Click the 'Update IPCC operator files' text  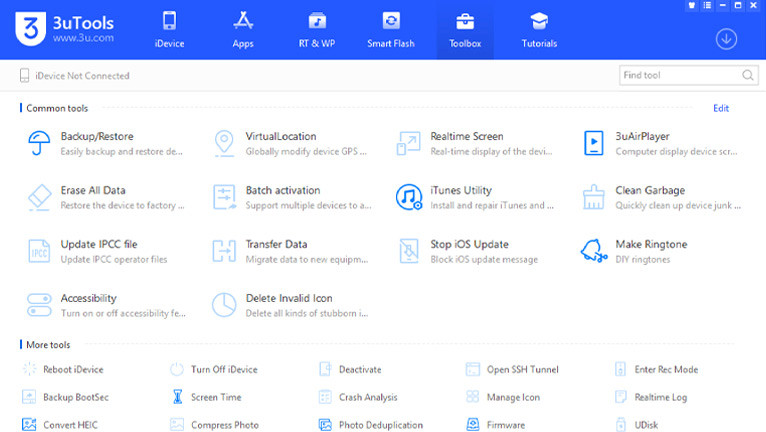pyautogui.click(x=114, y=259)
